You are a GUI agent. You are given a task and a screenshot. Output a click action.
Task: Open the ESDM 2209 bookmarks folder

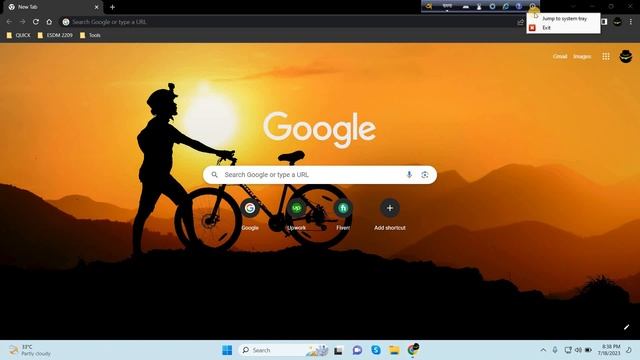pyautogui.click(x=55, y=35)
